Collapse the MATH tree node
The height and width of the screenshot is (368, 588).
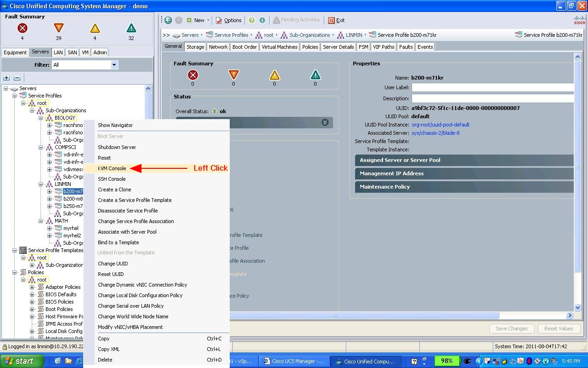40,221
